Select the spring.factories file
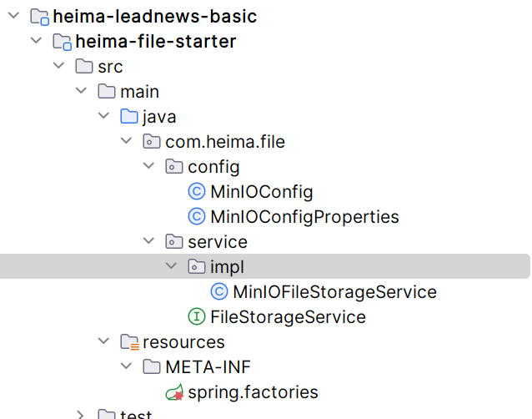Image resolution: width=532 pixels, height=419 pixels. click(x=253, y=392)
